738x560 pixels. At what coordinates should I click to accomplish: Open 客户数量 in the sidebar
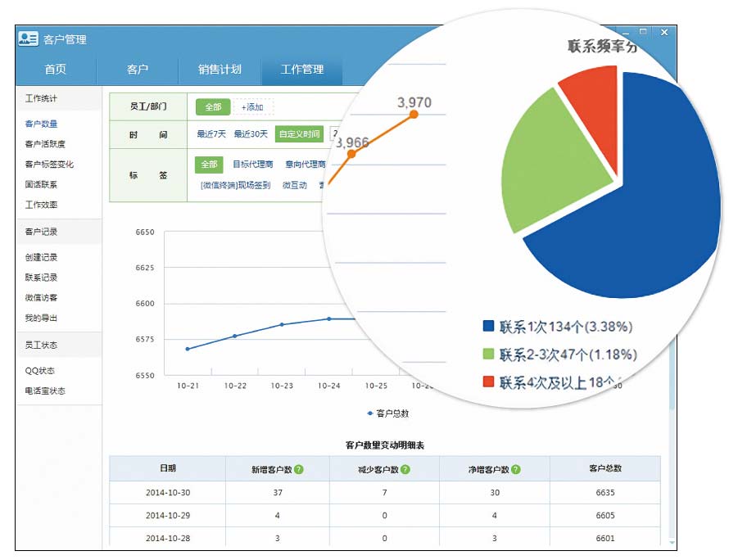pyautogui.click(x=42, y=124)
